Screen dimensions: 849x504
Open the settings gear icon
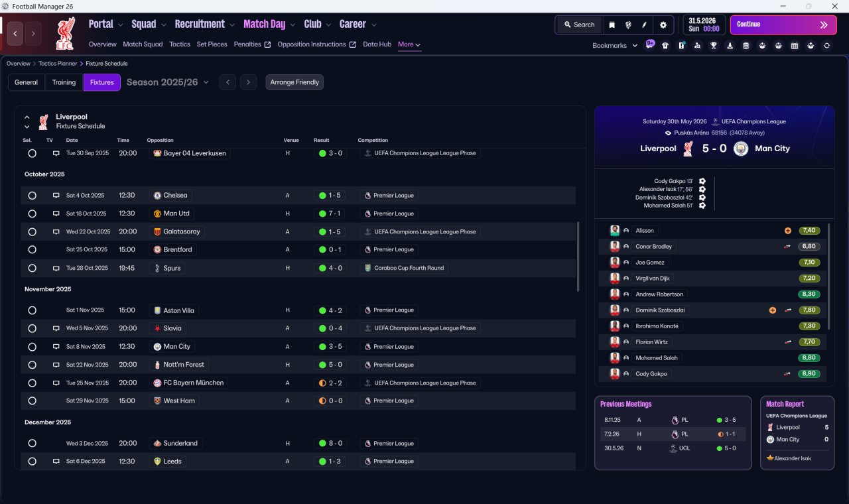coord(663,25)
